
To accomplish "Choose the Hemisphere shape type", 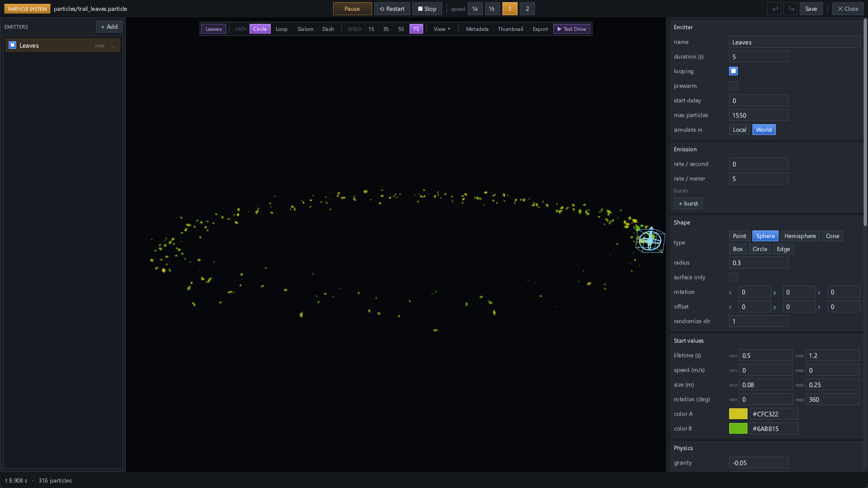I will pyautogui.click(x=800, y=236).
